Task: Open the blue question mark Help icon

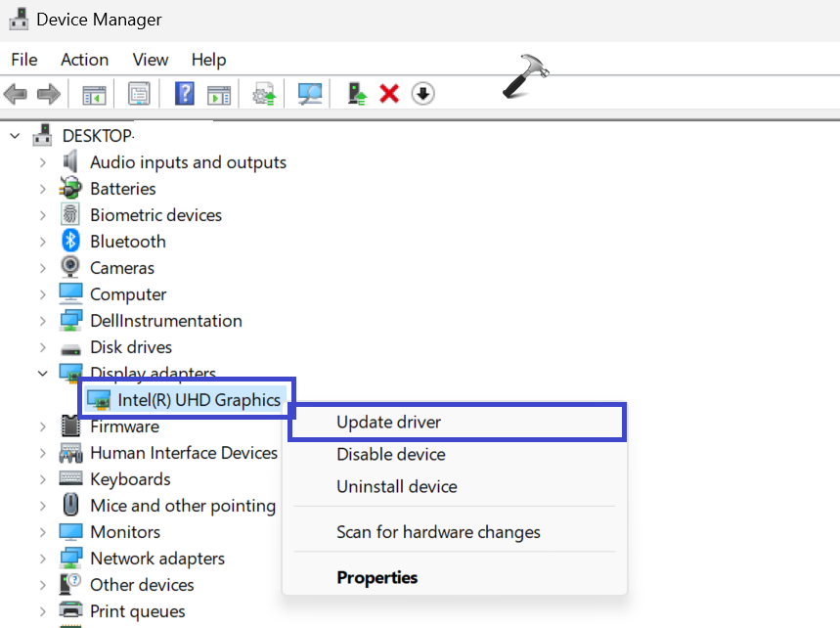Action: [185, 94]
